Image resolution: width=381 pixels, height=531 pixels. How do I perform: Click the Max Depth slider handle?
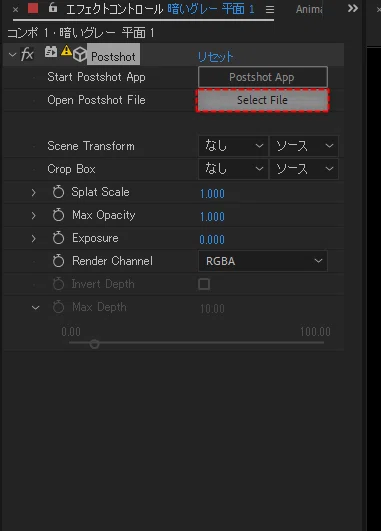tap(94, 344)
